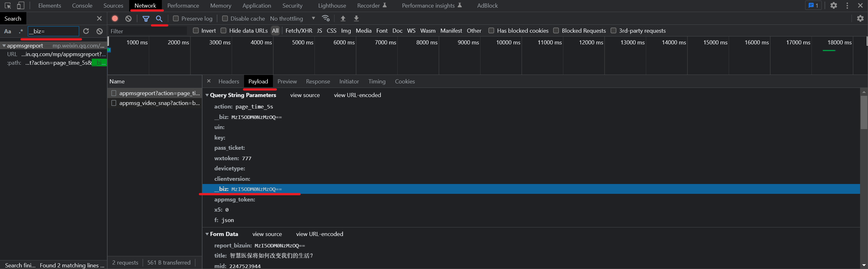Toggle the device toolbar icon
Image resolution: width=868 pixels, height=269 pixels.
click(21, 6)
